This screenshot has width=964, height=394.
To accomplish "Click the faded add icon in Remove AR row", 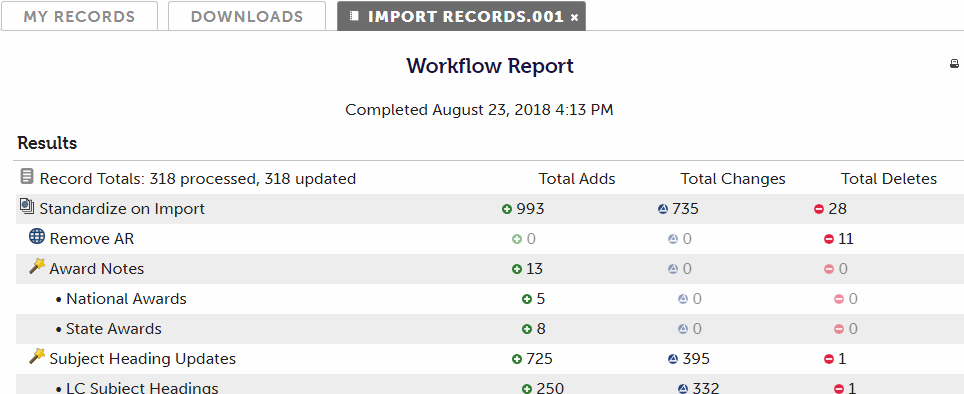I will 516,239.
